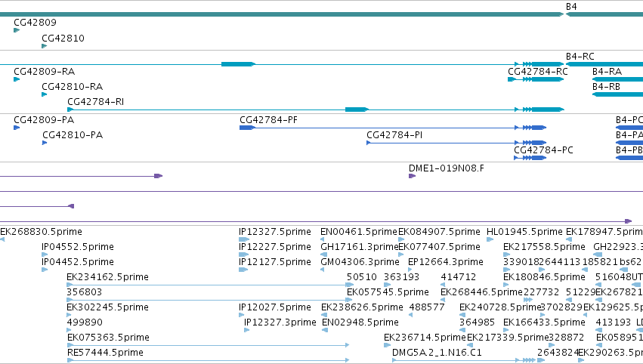Select EST EK268830.5prime

(x=41, y=232)
